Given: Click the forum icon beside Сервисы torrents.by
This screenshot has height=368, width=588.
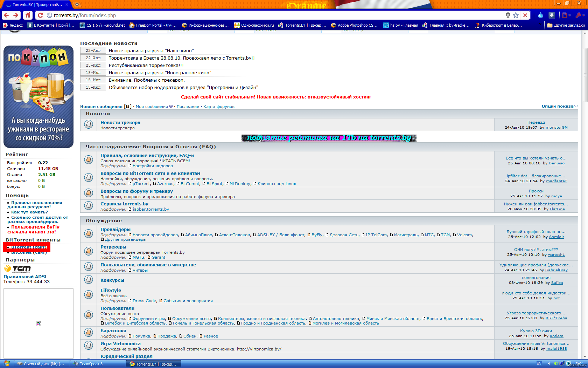Looking at the screenshot, I should [x=89, y=205].
